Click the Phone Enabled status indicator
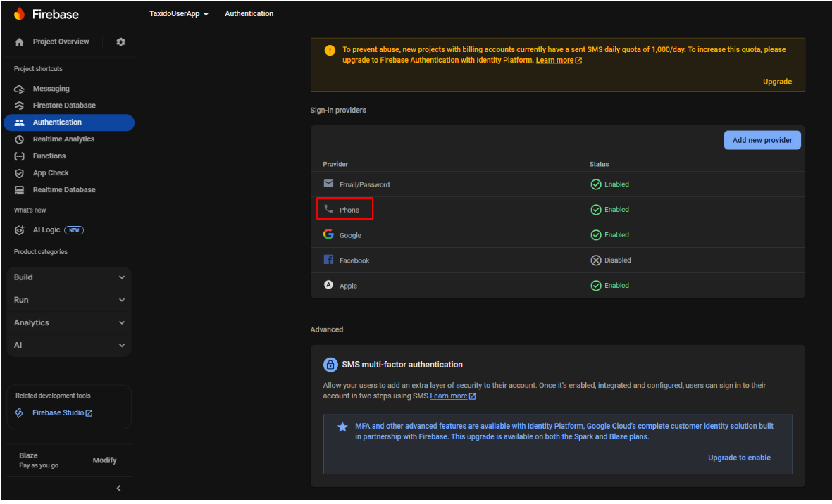 coord(609,210)
